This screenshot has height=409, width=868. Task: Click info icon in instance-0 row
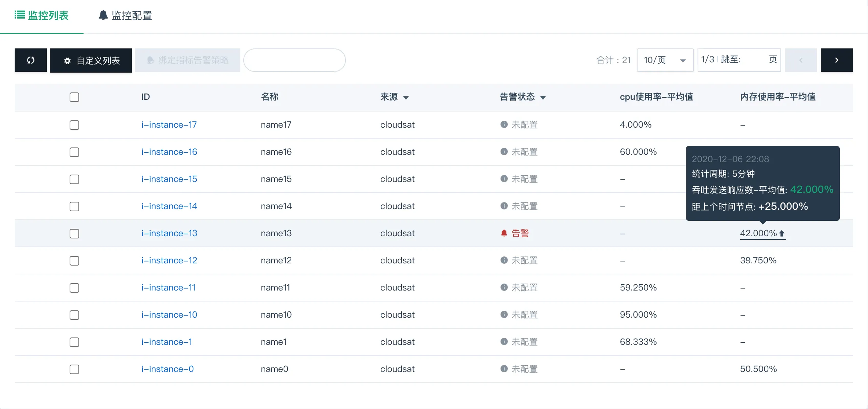(504, 369)
